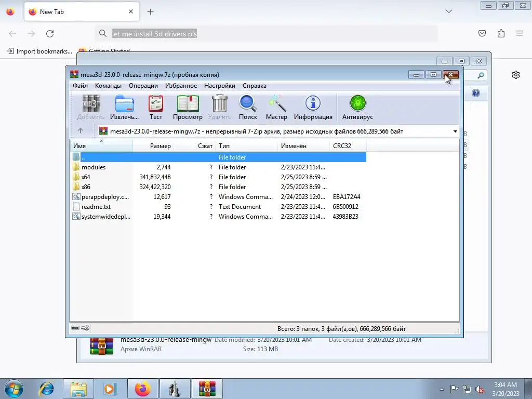Select the x64 folder icon

[x=76, y=177]
